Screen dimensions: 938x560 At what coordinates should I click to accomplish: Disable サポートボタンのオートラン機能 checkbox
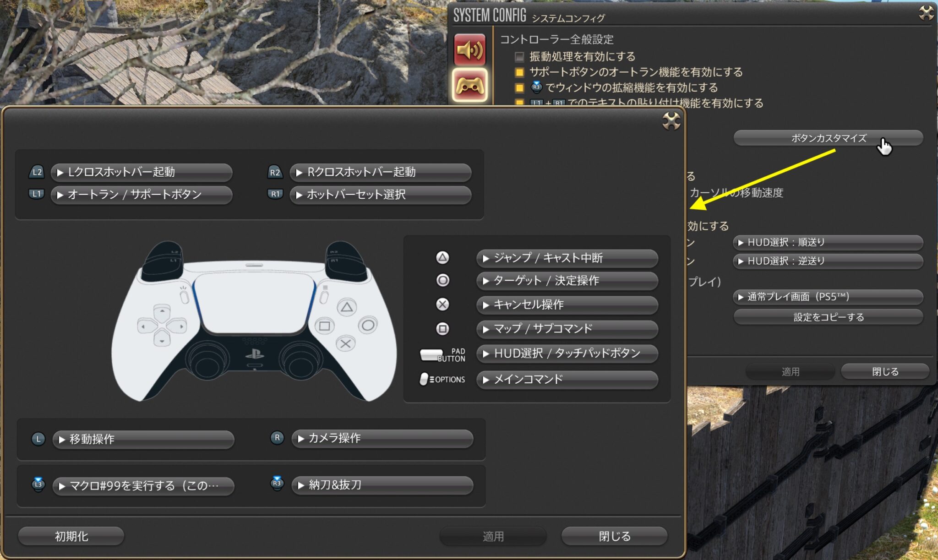(x=519, y=72)
